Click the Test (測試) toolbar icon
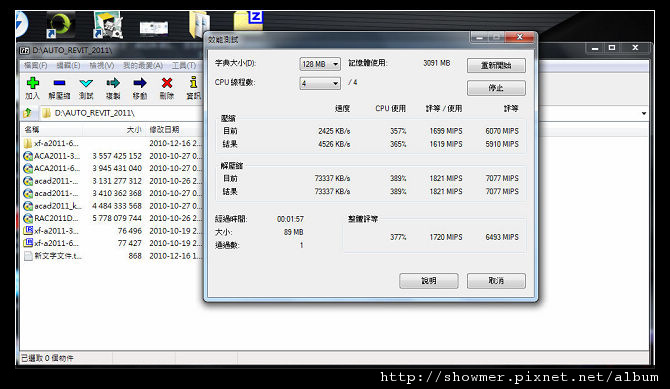Image resolution: width=670 pixels, height=389 pixels. [86, 83]
